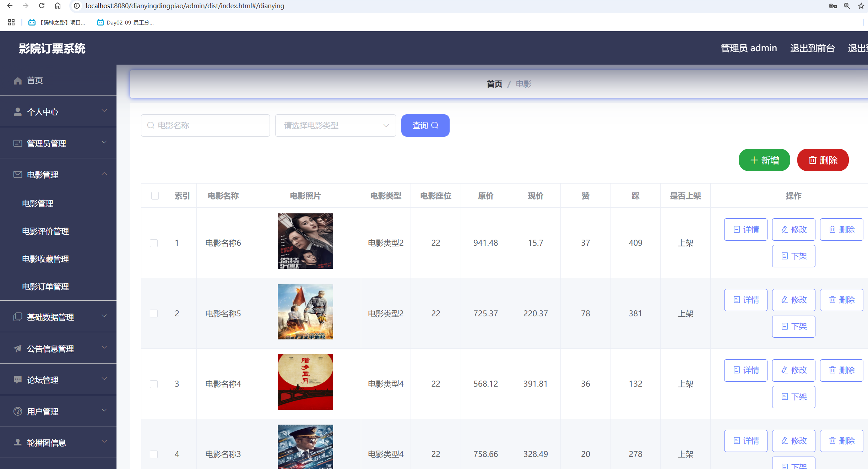Click the 轮播图信息 stamp icon
The width and height of the screenshot is (868, 469).
point(18,442)
